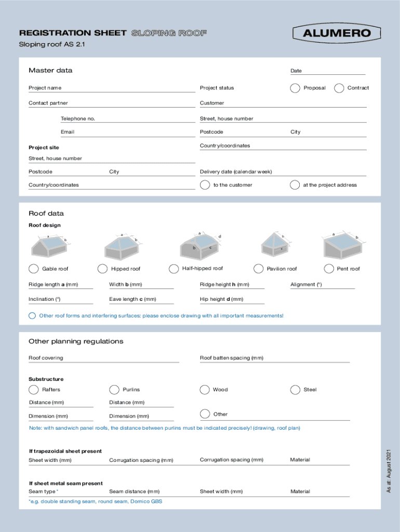Check the other roof forms option
The width and height of the screenshot is (400, 532).
point(33,316)
